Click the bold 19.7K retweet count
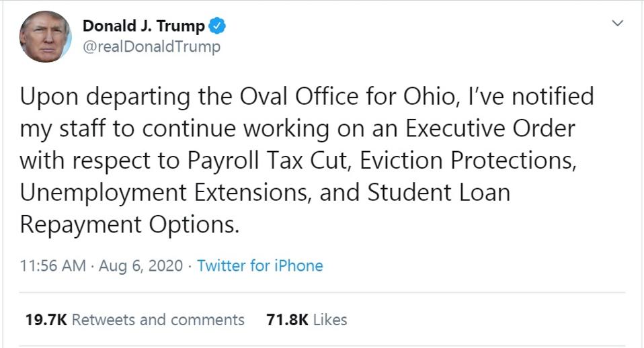 coord(46,319)
